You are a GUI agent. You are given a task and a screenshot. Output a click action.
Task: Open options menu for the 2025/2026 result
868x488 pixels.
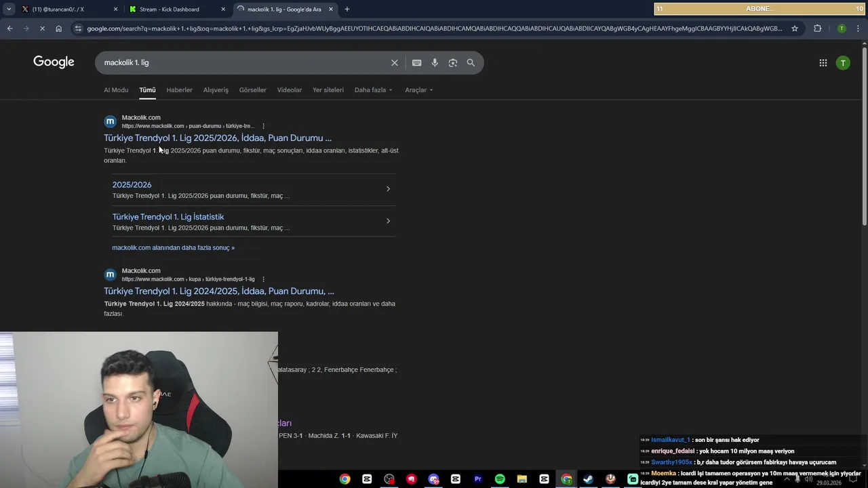click(263, 126)
